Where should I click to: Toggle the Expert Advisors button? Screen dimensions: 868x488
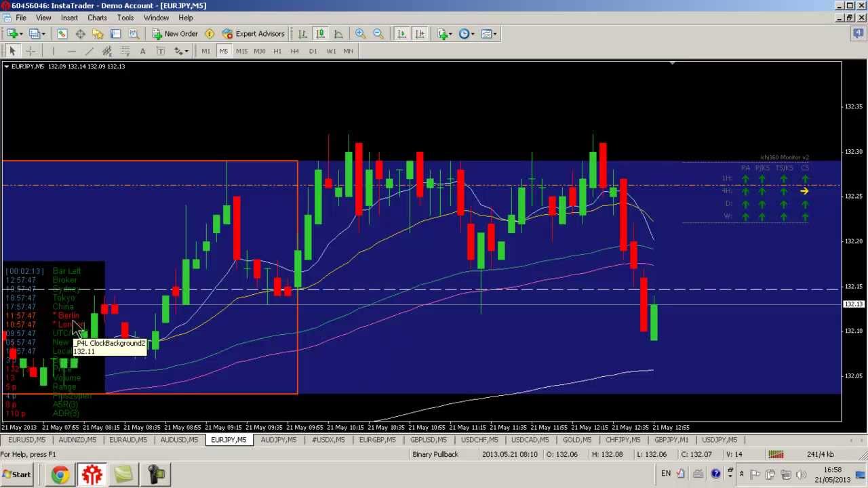[x=254, y=33]
